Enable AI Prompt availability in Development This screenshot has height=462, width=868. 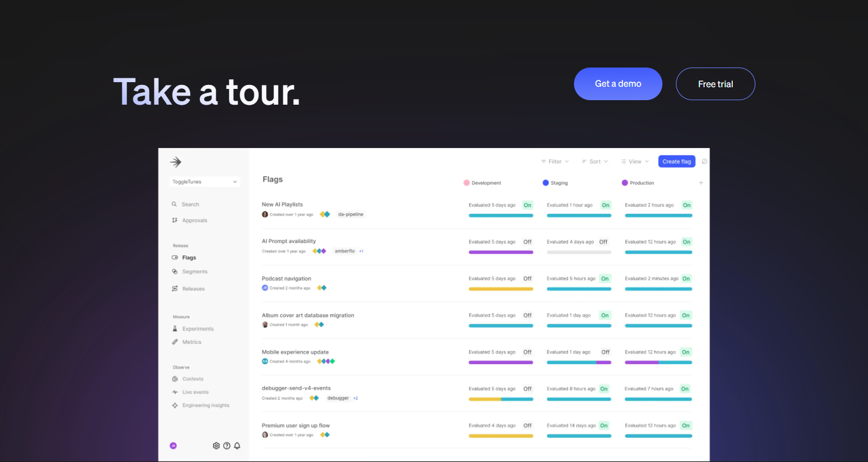527,241
